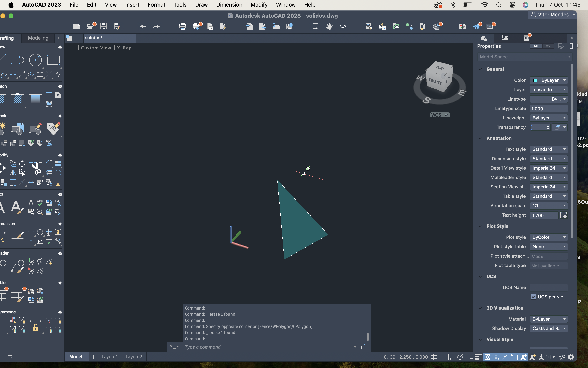This screenshot has width=588, height=368.
Task: Click the FRONT face of ViewCube
Action: [435, 82]
